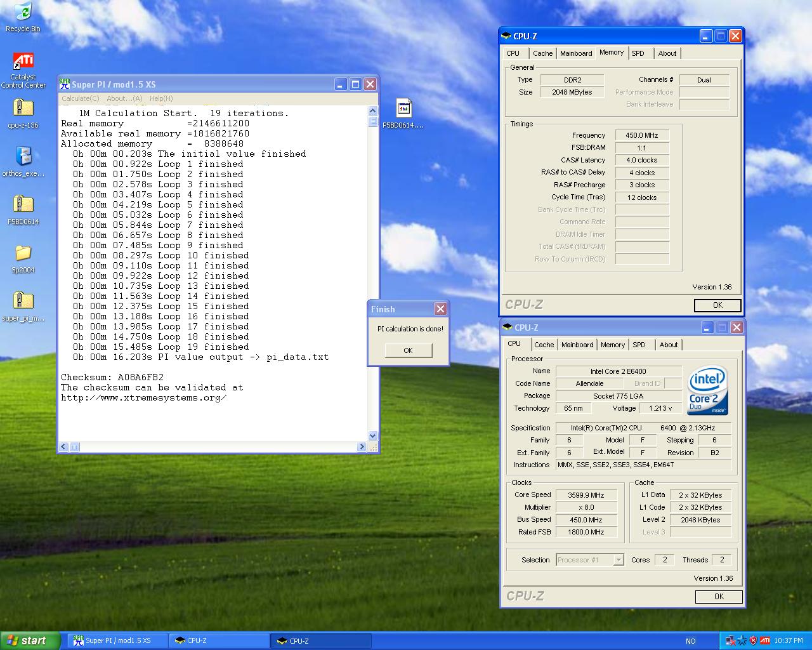
Task: Click OK in upper CPU-Z Memory window
Action: click(x=717, y=305)
